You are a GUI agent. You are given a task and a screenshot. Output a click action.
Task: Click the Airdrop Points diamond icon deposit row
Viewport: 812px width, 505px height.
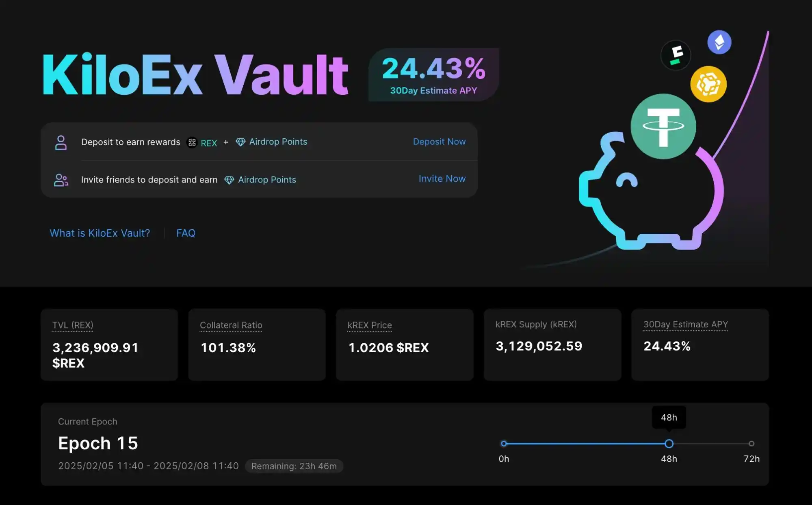(240, 141)
